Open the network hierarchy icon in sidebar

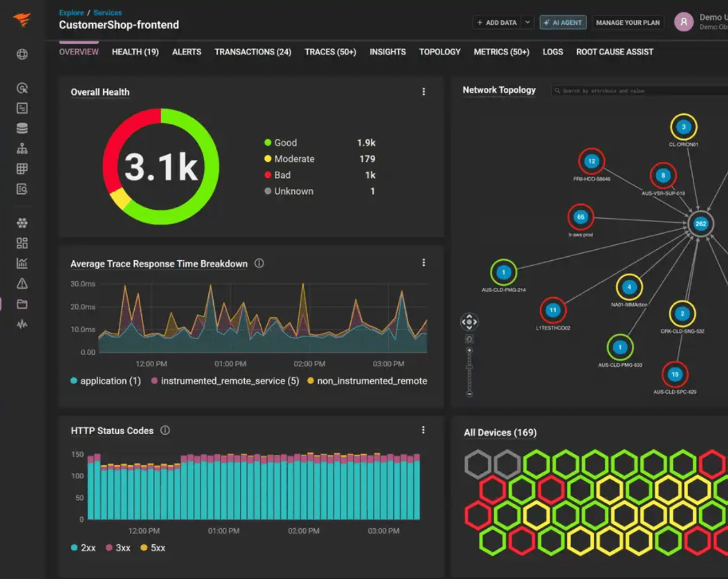click(x=22, y=149)
